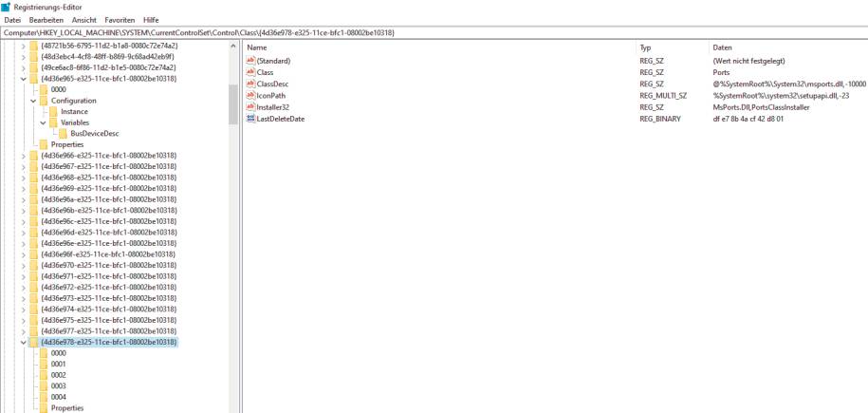Select the folder icon of key {48721b56-6795-11d2-b1a8-0080c72e74a2}
The width and height of the screenshot is (868, 413).
[x=34, y=46]
